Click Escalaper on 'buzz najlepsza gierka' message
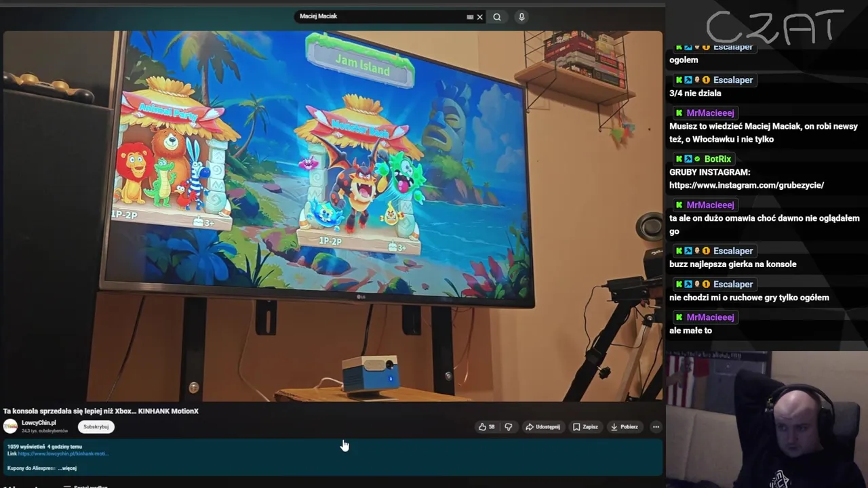Screen dimensions: 868x488 click(733, 251)
